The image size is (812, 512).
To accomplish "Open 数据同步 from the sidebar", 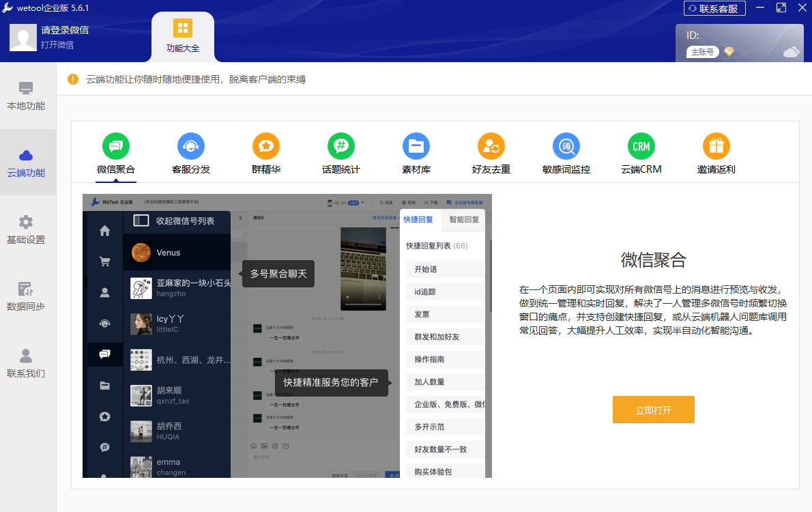I will (x=27, y=294).
